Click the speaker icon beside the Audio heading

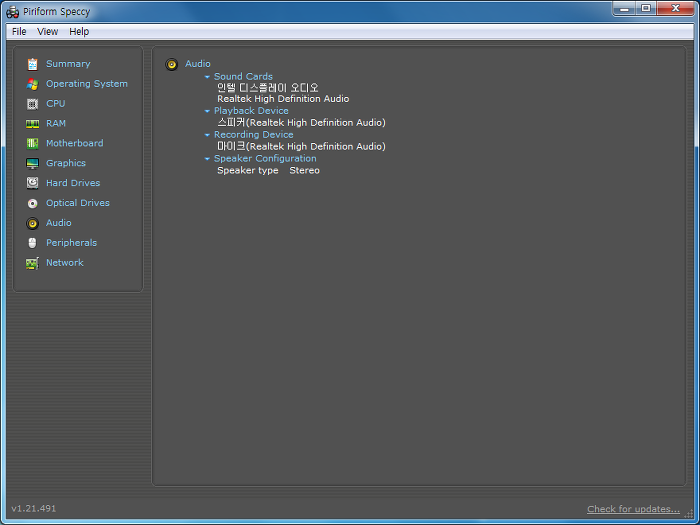point(171,64)
